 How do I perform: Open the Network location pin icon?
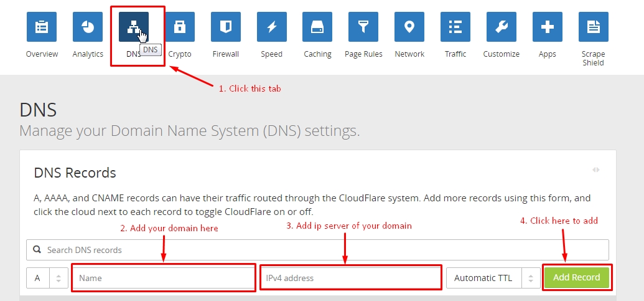tap(409, 27)
